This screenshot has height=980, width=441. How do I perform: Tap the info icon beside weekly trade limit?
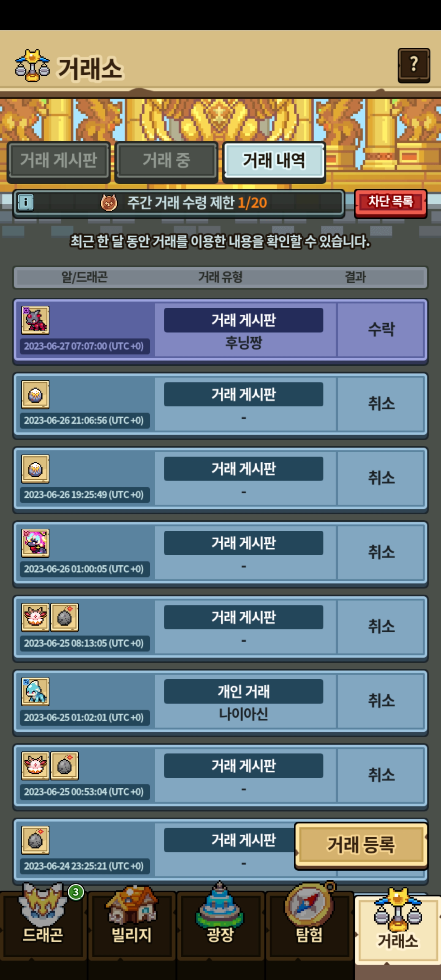coord(26,202)
